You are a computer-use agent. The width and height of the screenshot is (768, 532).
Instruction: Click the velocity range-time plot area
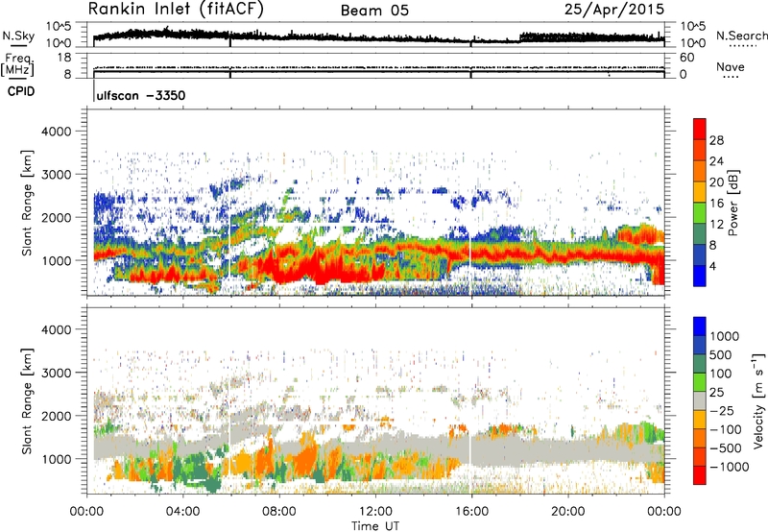click(375, 400)
